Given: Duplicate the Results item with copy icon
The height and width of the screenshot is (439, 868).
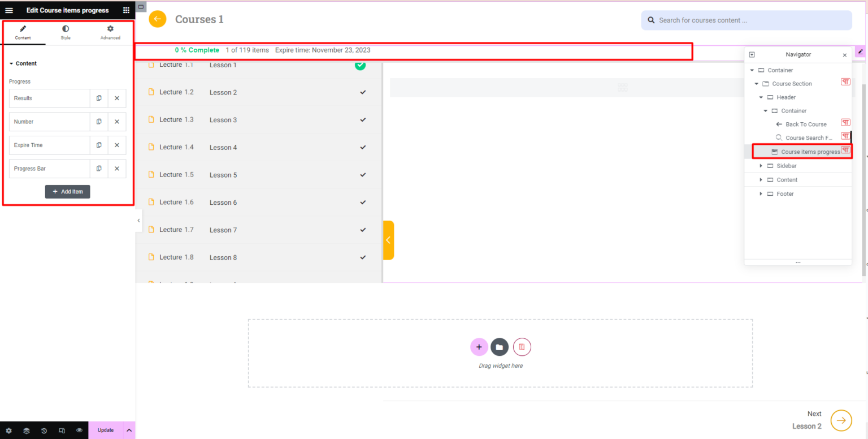Looking at the screenshot, I should pyautogui.click(x=99, y=98).
